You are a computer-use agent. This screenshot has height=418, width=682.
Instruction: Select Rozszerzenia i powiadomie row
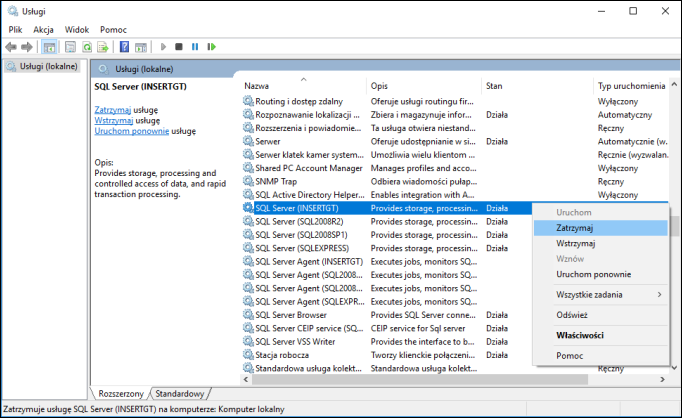[455, 128]
